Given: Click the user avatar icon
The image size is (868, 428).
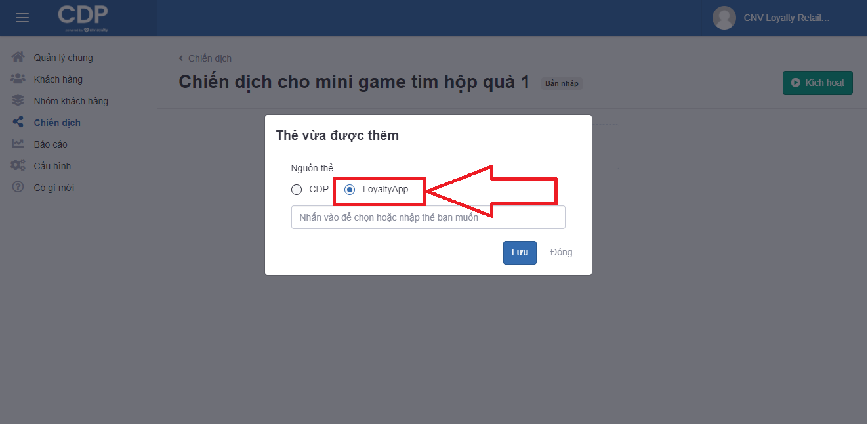Looking at the screenshot, I should point(724,18).
